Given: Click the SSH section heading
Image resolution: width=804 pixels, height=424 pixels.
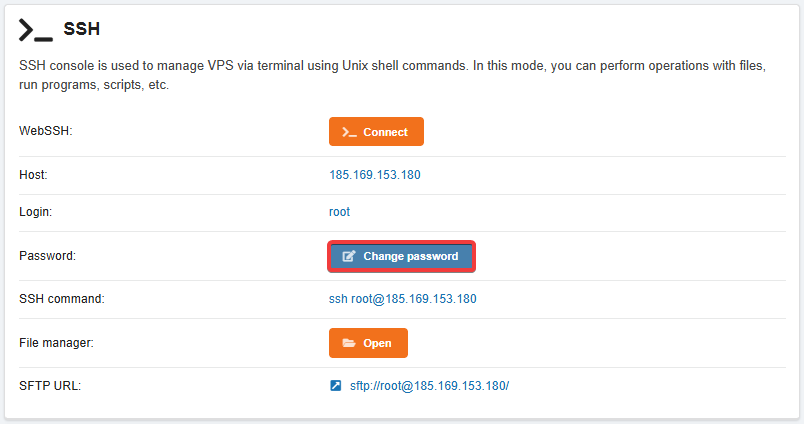Looking at the screenshot, I should 81,30.
